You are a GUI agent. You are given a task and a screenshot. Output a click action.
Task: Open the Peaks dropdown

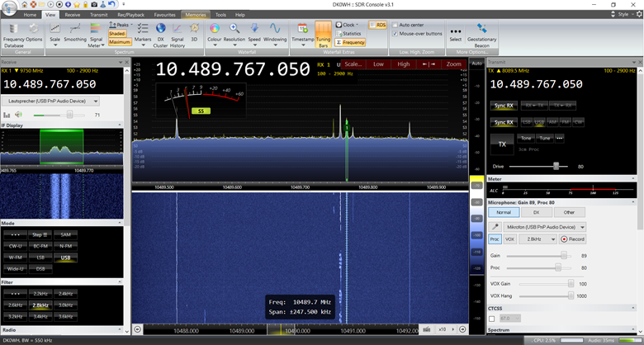coord(121,25)
